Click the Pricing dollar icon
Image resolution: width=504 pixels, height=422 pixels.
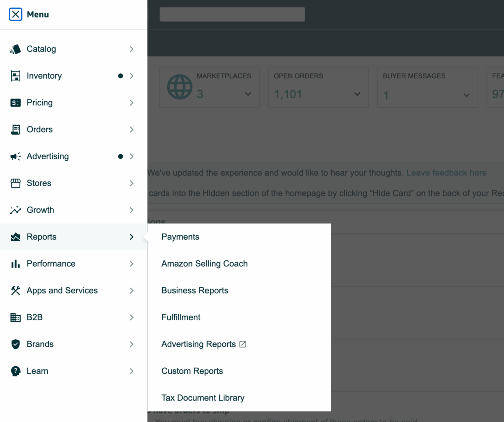point(16,103)
